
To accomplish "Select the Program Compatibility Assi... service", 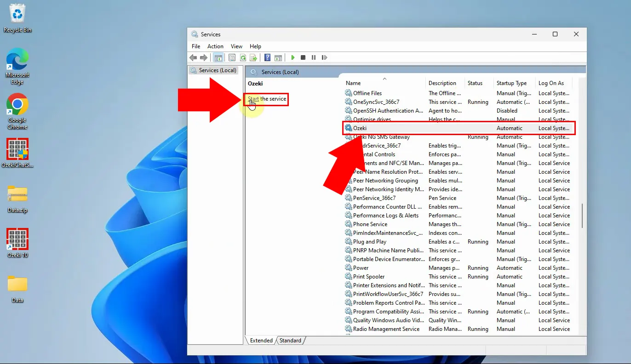I will pyautogui.click(x=389, y=312).
